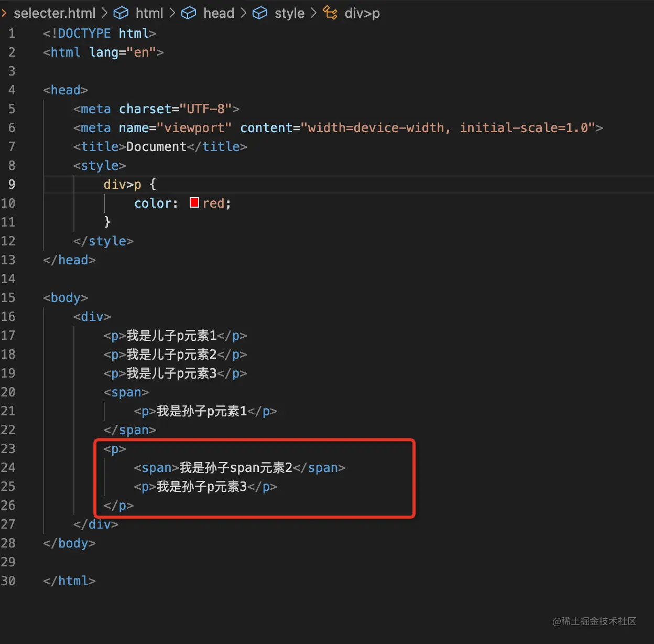Click the text 我是孙子p元素3
Viewport: 654px width, 644px height.
coord(202,487)
